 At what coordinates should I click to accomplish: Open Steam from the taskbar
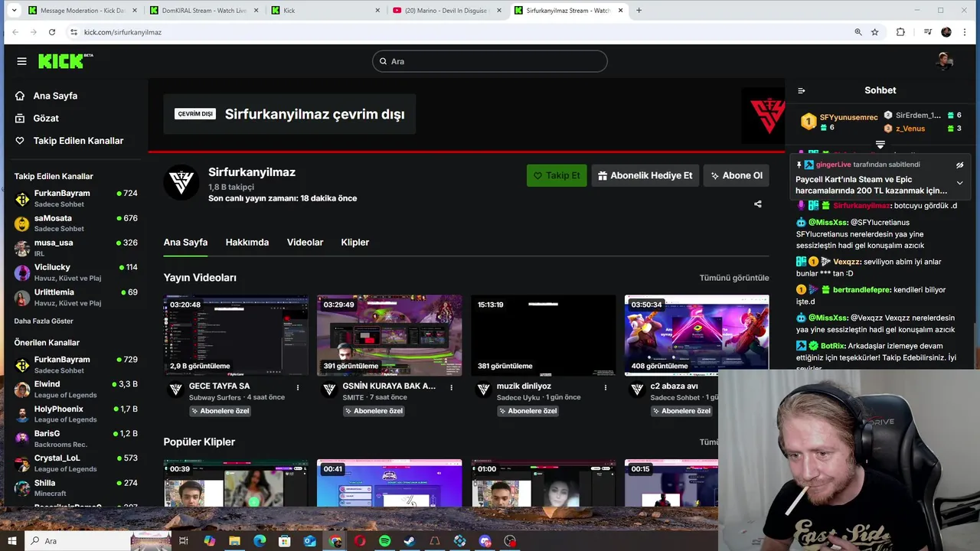[x=410, y=541]
